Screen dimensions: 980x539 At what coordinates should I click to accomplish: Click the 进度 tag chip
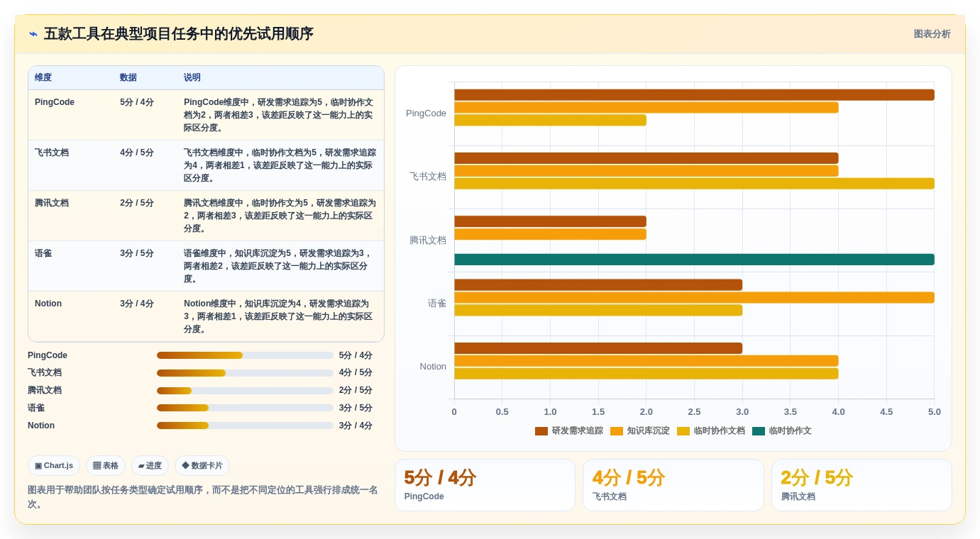point(150,466)
